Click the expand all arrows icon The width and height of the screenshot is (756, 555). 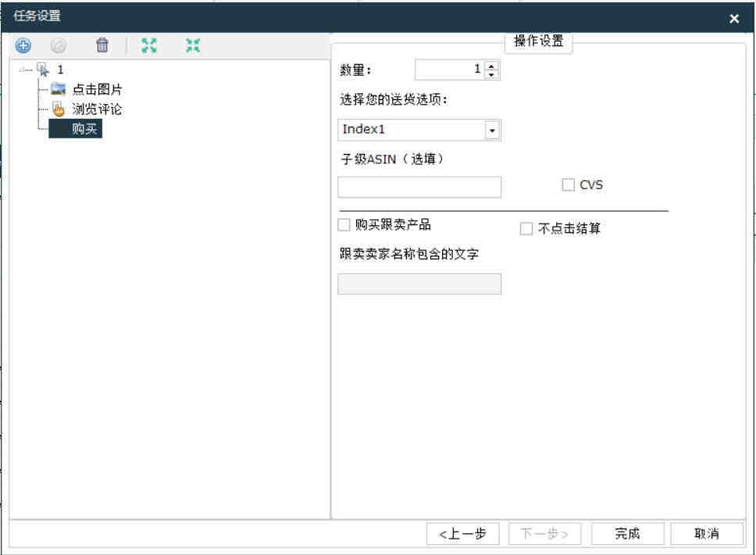(149, 46)
